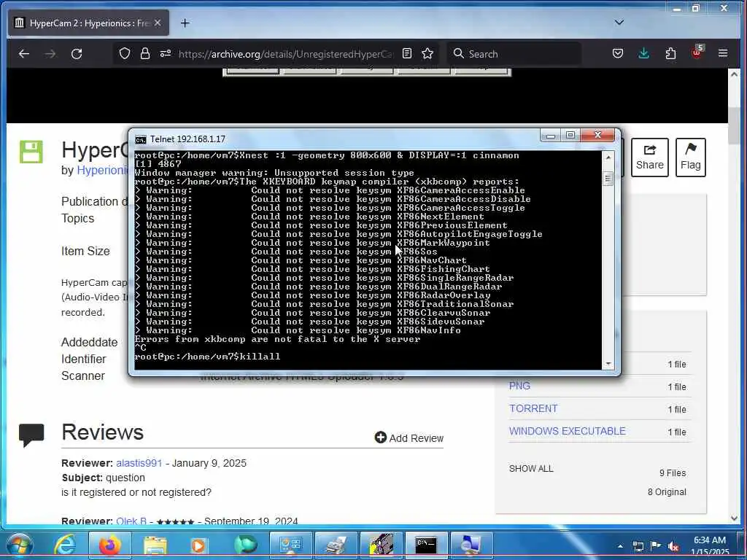
Task: Show site info via the padlock icon
Action: click(145, 53)
